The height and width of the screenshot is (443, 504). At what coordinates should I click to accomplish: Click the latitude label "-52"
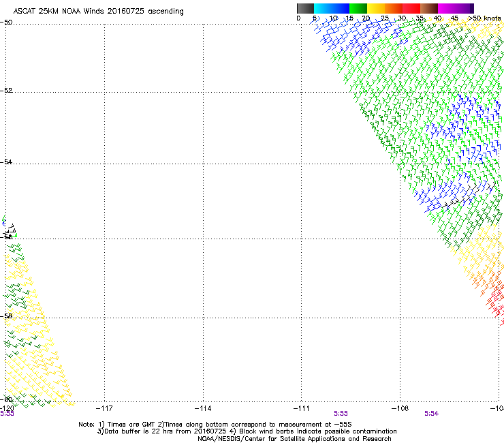pyautogui.click(x=6, y=91)
